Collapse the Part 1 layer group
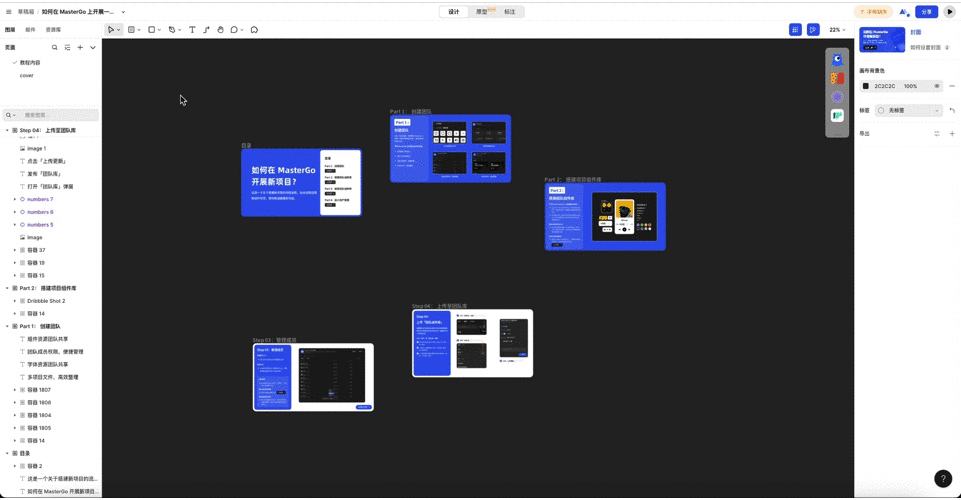 click(7, 326)
